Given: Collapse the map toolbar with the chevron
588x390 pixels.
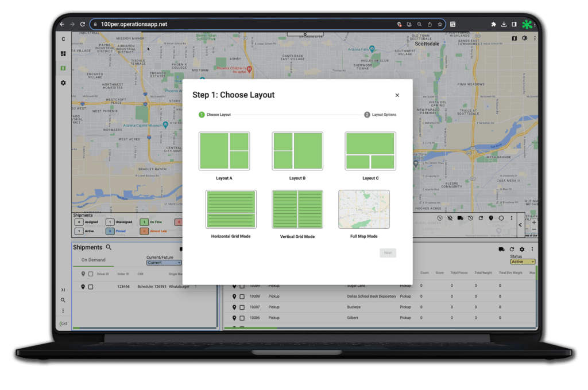Looking at the screenshot, I should pyautogui.click(x=520, y=225).
